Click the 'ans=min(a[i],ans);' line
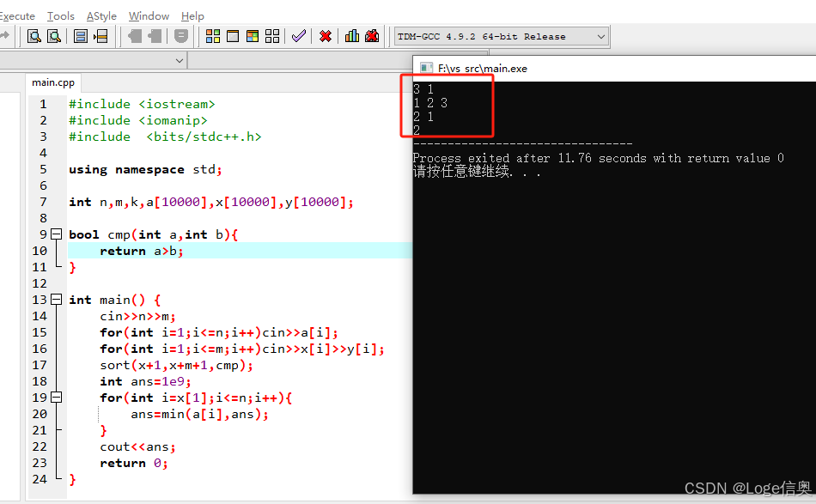 pyautogui.click(x=200, y=414)
